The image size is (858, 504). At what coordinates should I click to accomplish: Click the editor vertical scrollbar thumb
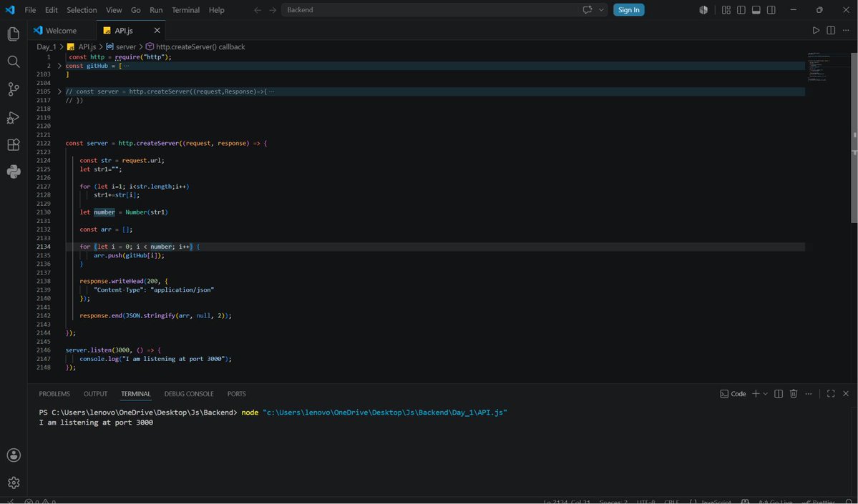pos(854,138)
